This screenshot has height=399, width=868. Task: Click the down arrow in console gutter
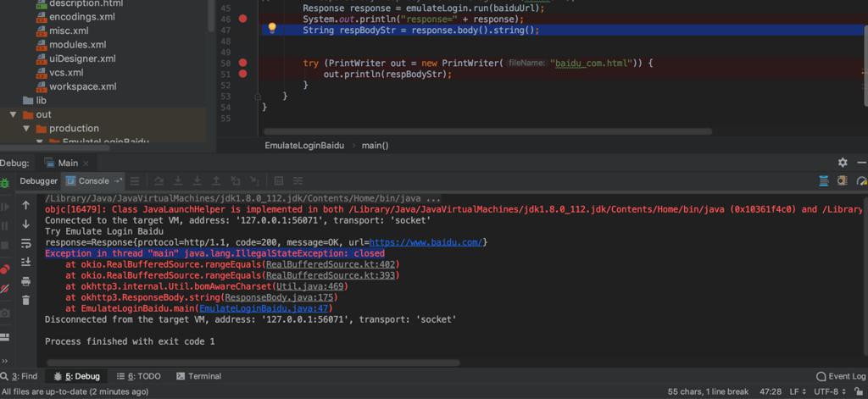point(25,224)
